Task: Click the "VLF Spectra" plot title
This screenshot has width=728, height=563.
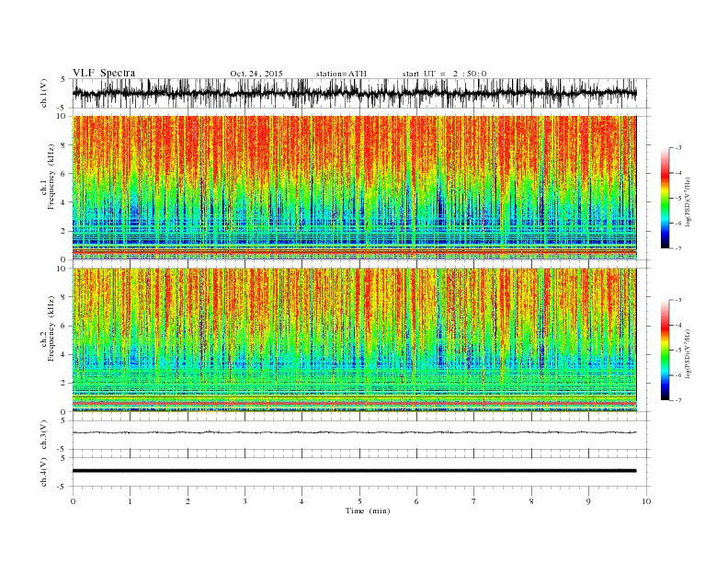Action: [104, 73]
